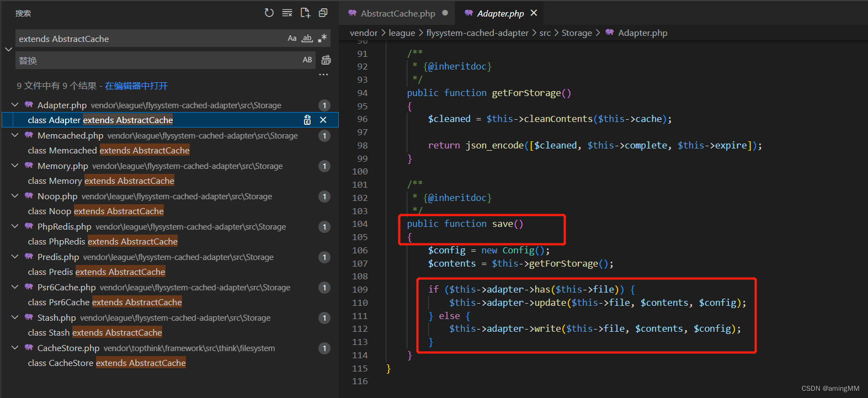This screenshot has height=398, width=868.
Task: Toggle Match Whole Word option
Action: (307, 39)
